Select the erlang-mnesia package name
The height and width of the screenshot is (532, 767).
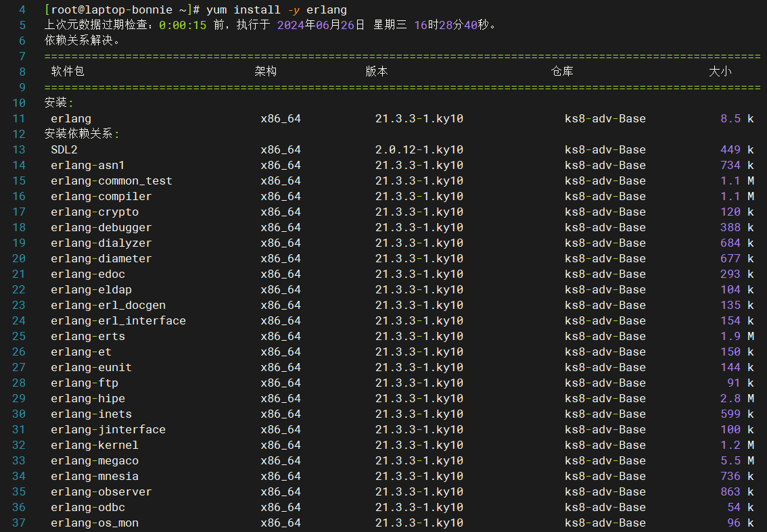click(95, 477)
